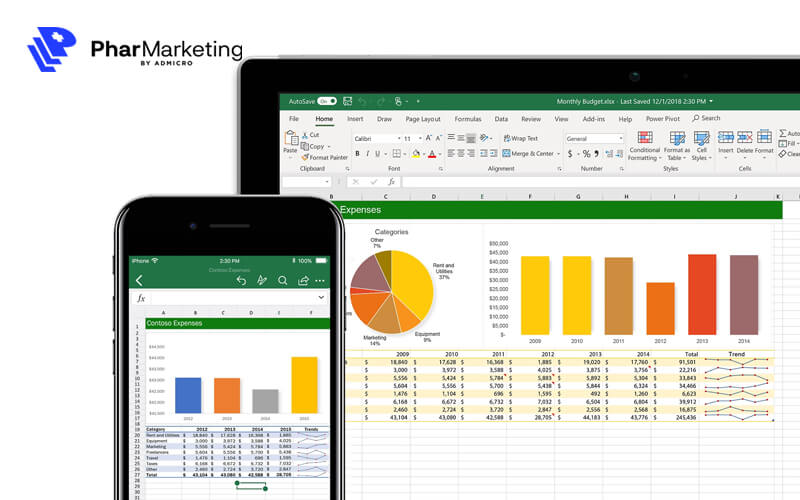Click the Search box in the ribbon
Viewport: 800px width, 500px height.
[707, 118]
